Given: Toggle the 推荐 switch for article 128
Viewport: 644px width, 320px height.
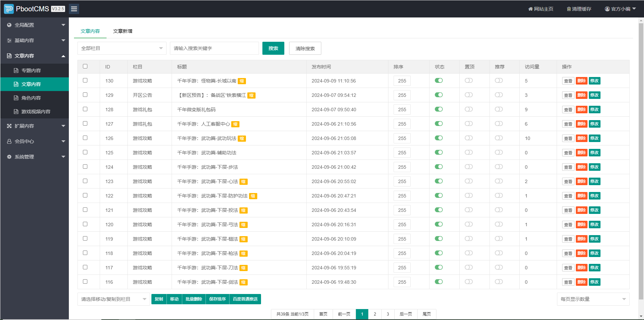Looking at the screenshot, I should [499, 109].
